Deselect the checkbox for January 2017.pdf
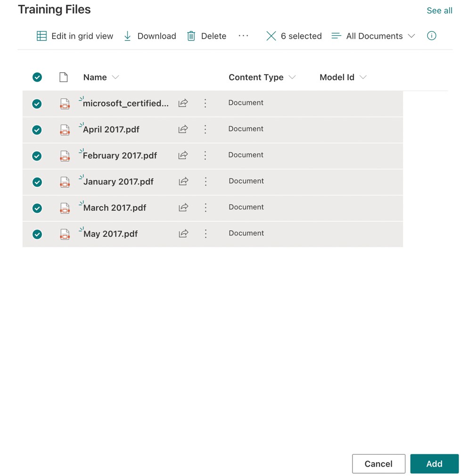Screen dimensions: 468x476 pyautogui.click(x=37, y=182)
